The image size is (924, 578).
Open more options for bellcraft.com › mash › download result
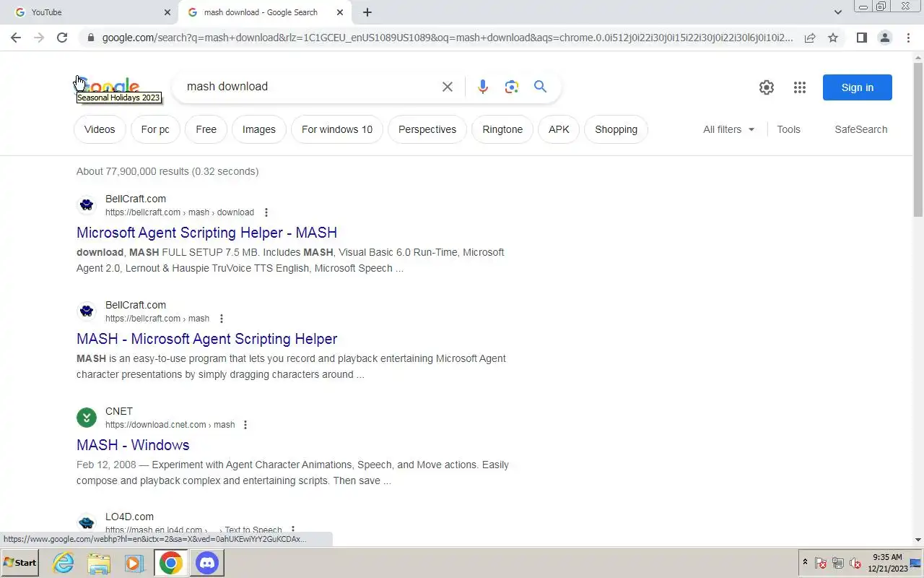[266, 212]
